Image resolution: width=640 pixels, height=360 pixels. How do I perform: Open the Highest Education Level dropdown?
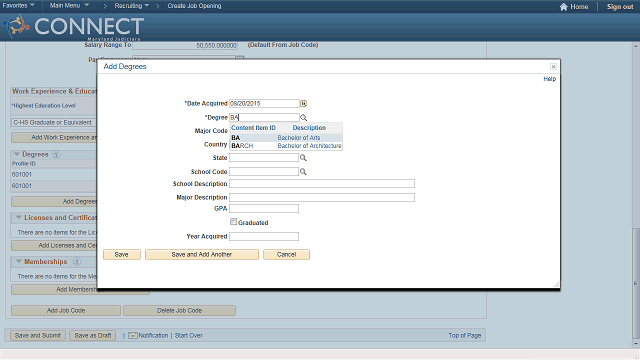pyautogui.click(x=53, y=122)
